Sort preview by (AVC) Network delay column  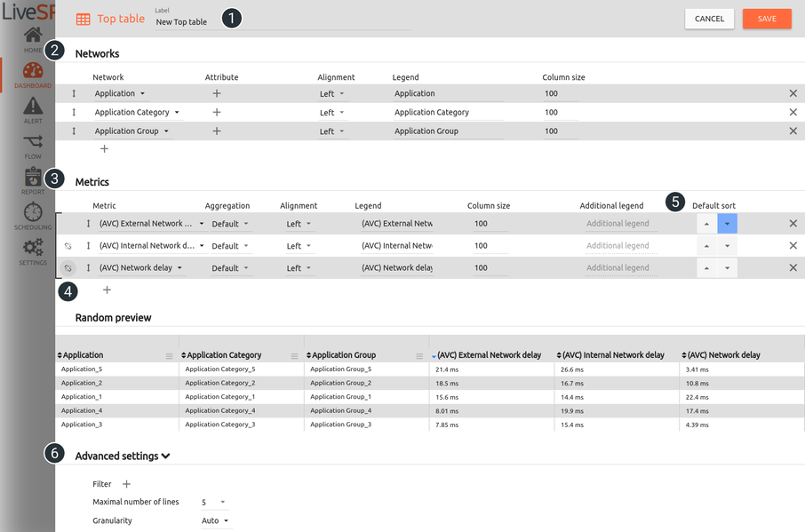coord(721,355)
